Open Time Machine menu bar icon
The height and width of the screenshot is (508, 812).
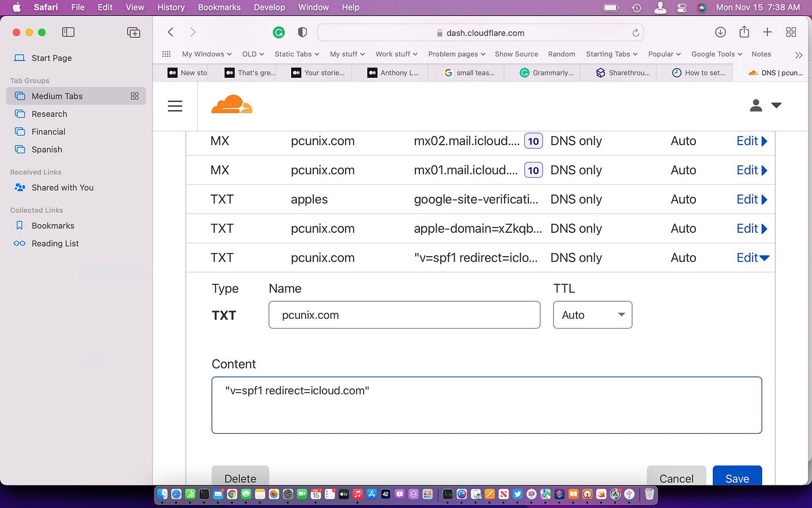(636, 8)
